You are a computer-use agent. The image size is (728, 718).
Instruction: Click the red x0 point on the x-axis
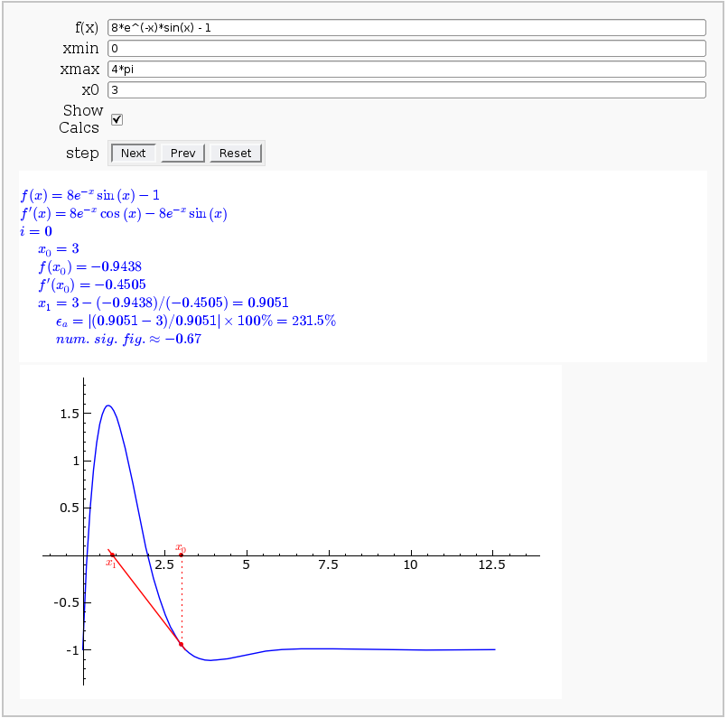tap(181, 555)
